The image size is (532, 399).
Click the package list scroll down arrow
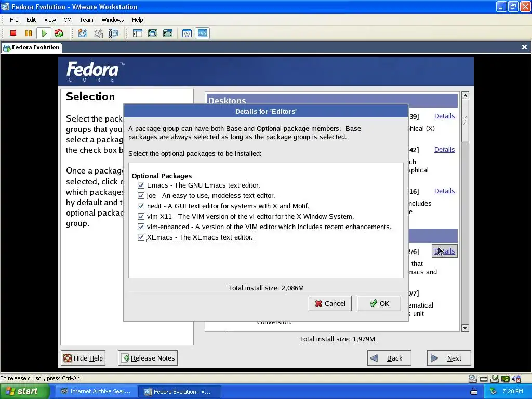[465, 328]
